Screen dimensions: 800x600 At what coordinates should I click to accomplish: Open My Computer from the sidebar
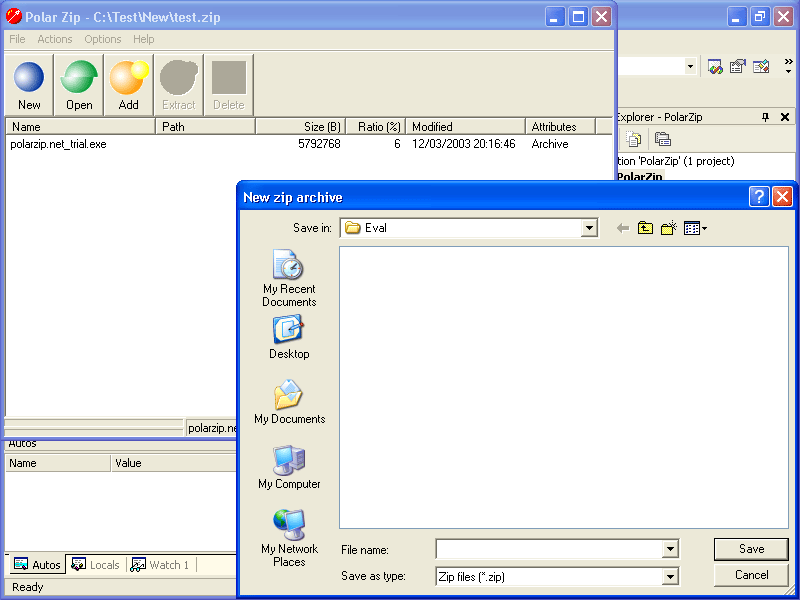pos(288,470)
